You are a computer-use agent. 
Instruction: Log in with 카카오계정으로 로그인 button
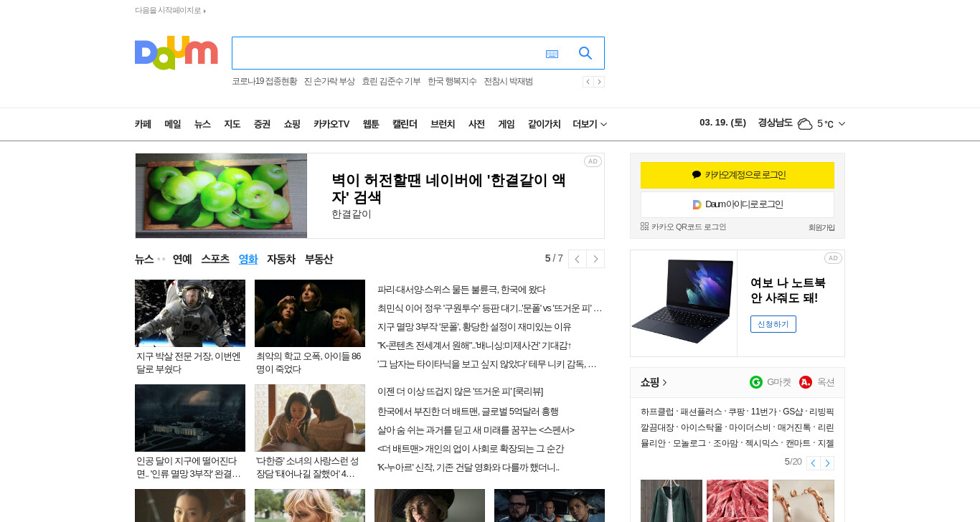tap(738, 175)
